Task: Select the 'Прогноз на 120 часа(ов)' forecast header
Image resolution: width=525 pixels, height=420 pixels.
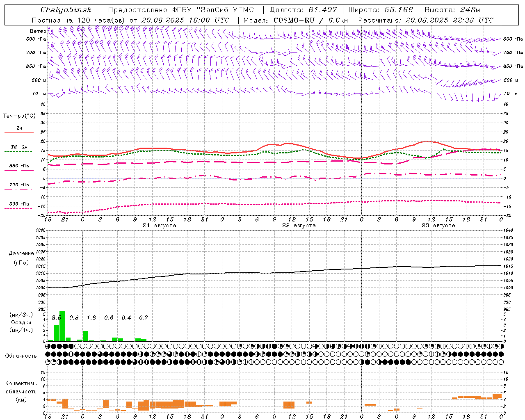Action: [x=79, y=20]
